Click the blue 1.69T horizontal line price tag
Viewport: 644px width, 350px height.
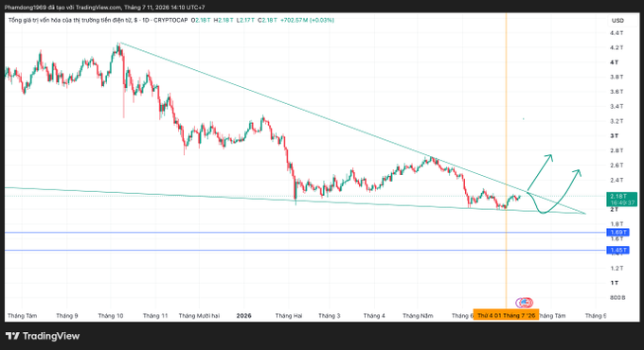pyautogui.click(x=617, y=233)
